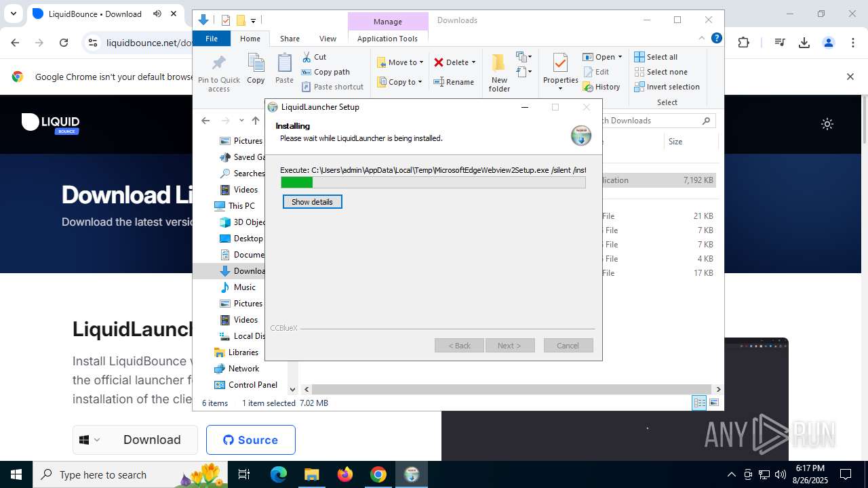Click Select all in the ribbon
The image size is (868, 488).
656,57
